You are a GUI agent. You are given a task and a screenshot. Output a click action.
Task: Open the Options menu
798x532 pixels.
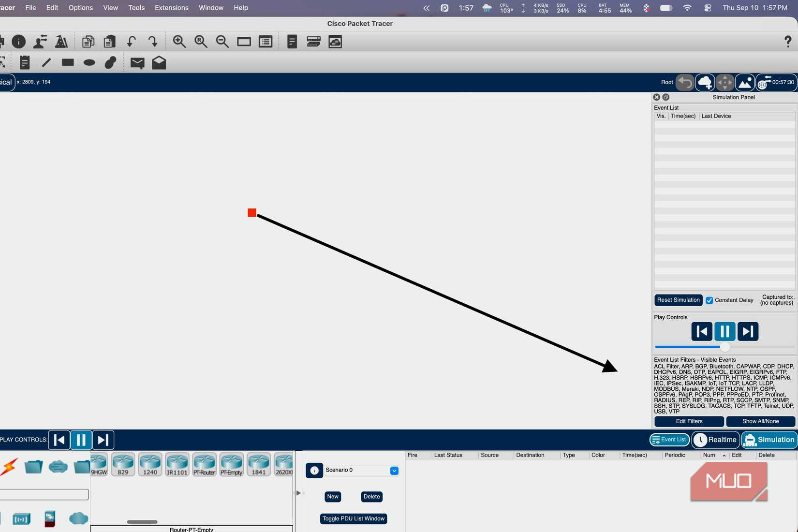[81, 8]
